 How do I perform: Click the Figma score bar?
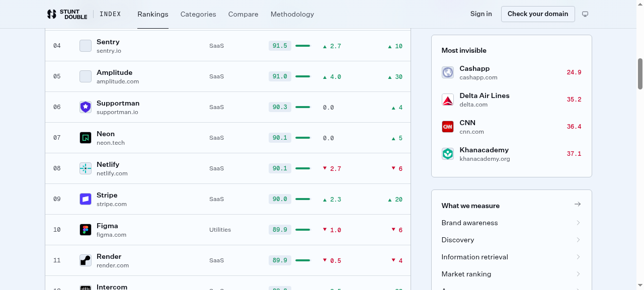click(303, 230)
